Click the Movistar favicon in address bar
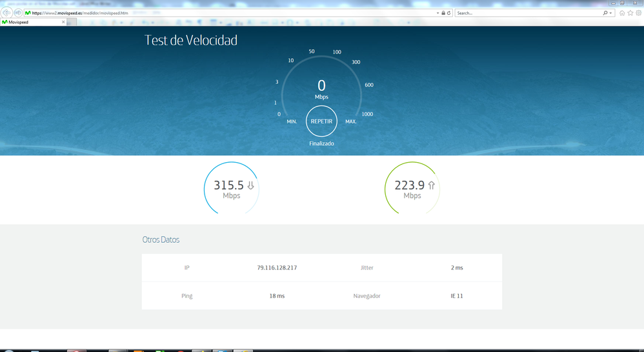 pos(28,13)
